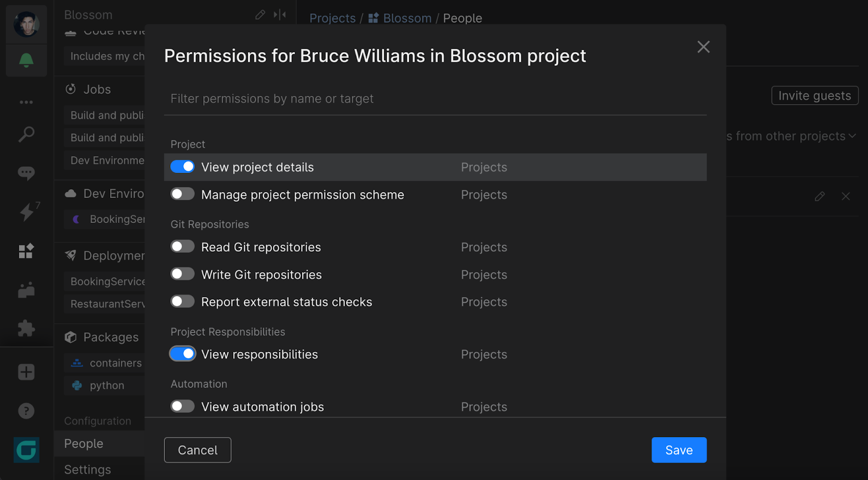
Task: Enable Report external status checks toggle
Action: (182, 301)
